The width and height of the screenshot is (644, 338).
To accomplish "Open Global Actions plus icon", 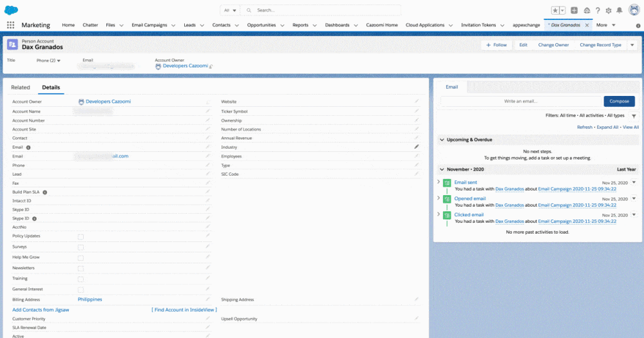I will point(574,10).
